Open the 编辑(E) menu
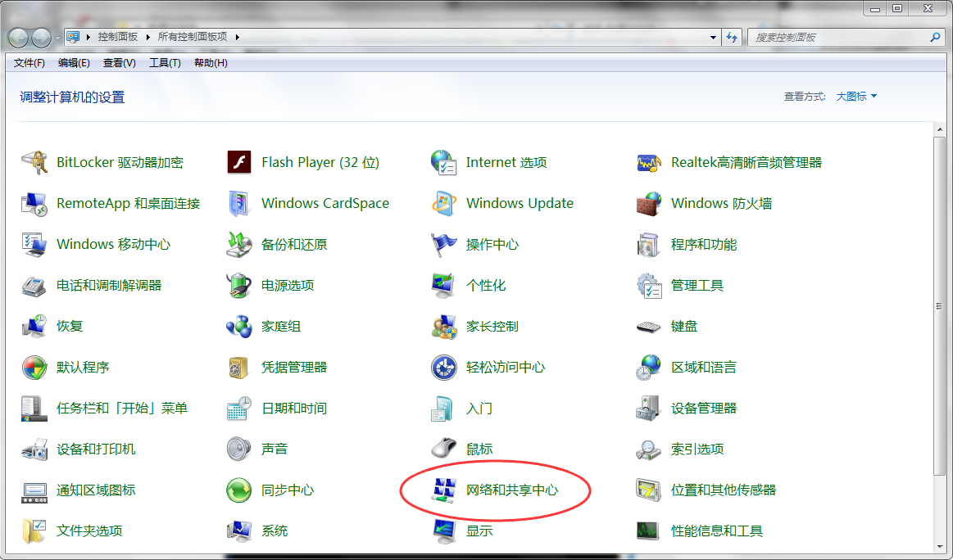The height and width of the screenshot is (560, 953). (x=74, y=62)
